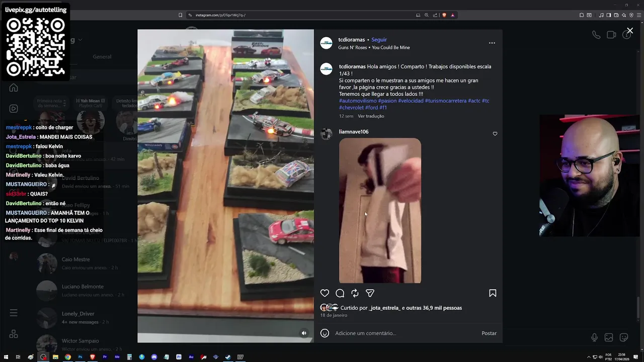Mute the video sound
Viewport: 644px width, 362px height.
point(304,333)
